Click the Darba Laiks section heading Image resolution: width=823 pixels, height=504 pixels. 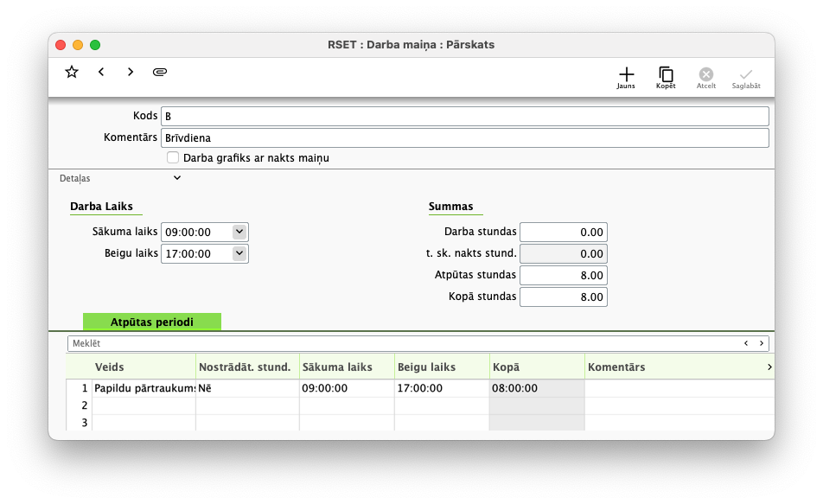tap(101, 207)
